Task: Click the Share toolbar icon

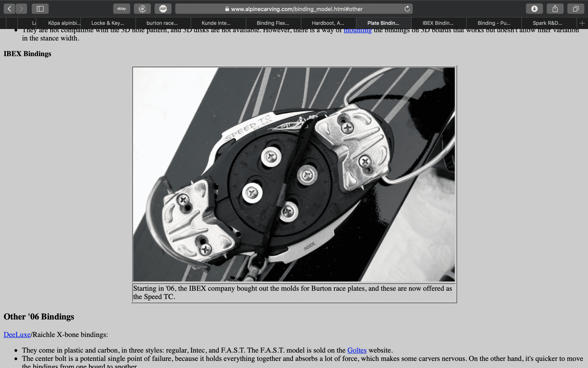Action: point(555,9)
